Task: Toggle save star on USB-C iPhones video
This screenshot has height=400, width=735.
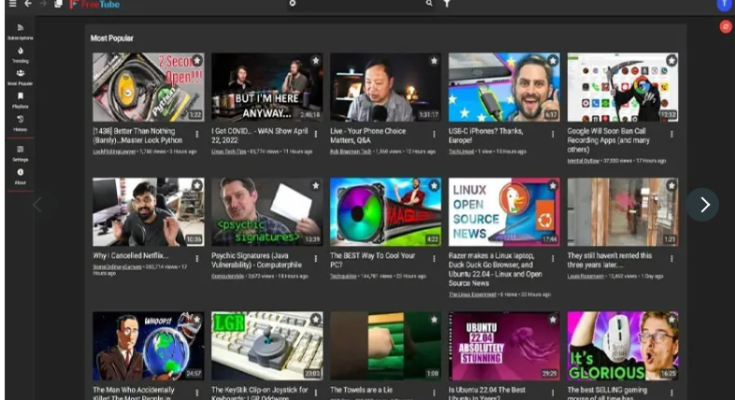Action: (552, 61)
